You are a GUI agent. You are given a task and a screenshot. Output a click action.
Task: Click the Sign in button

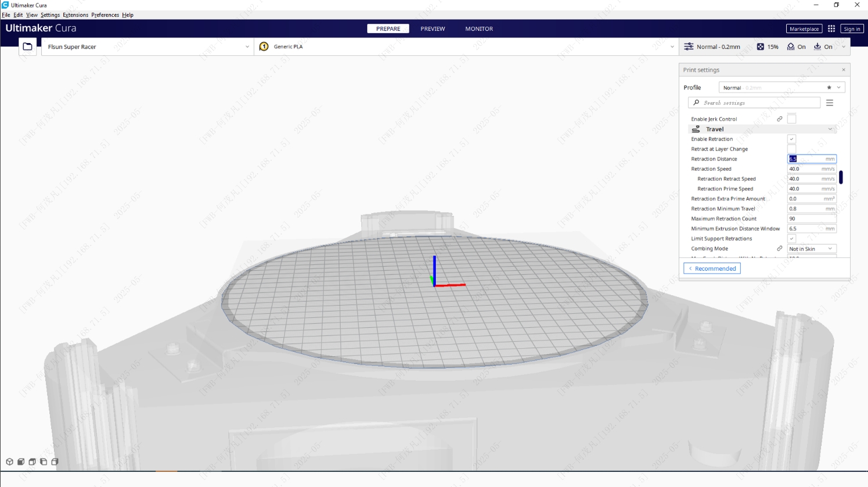[852, 28]
